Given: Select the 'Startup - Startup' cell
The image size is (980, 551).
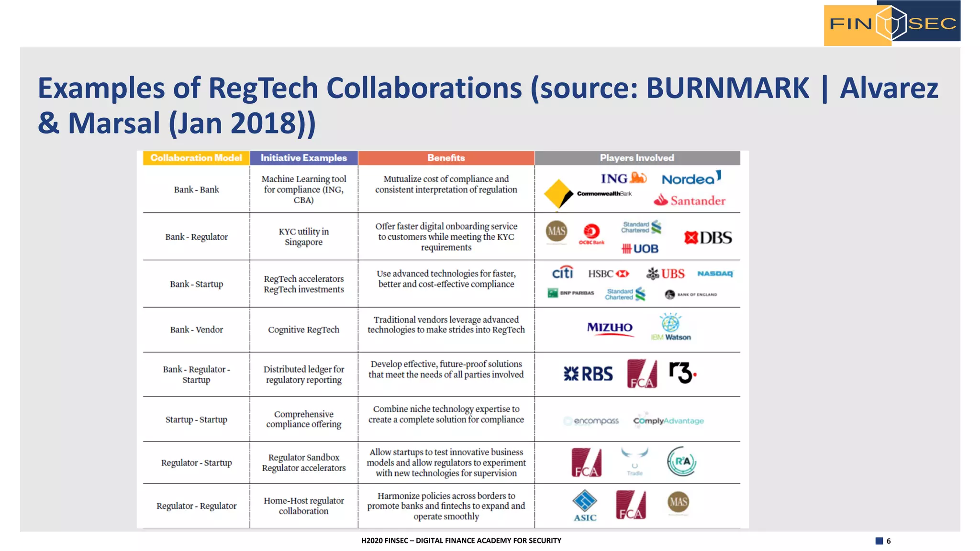Looking at the screenshot, I should coord(196,419).
